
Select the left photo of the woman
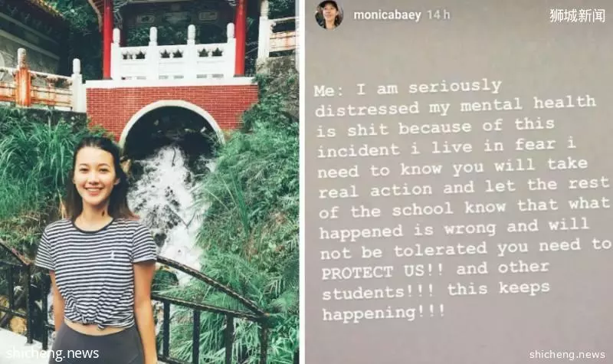point(149,182)
